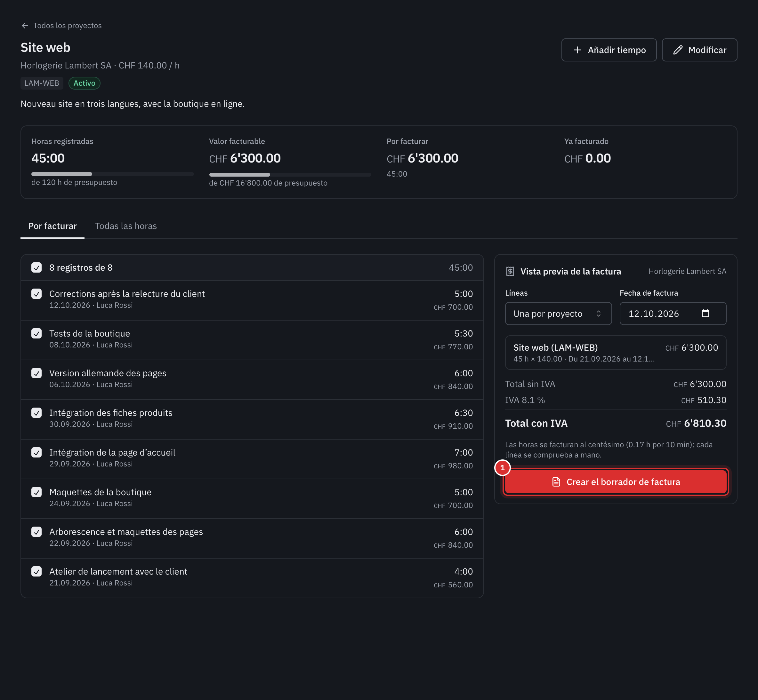Toggle checkbox for Tests de la boutique

[x=36, y=333]
